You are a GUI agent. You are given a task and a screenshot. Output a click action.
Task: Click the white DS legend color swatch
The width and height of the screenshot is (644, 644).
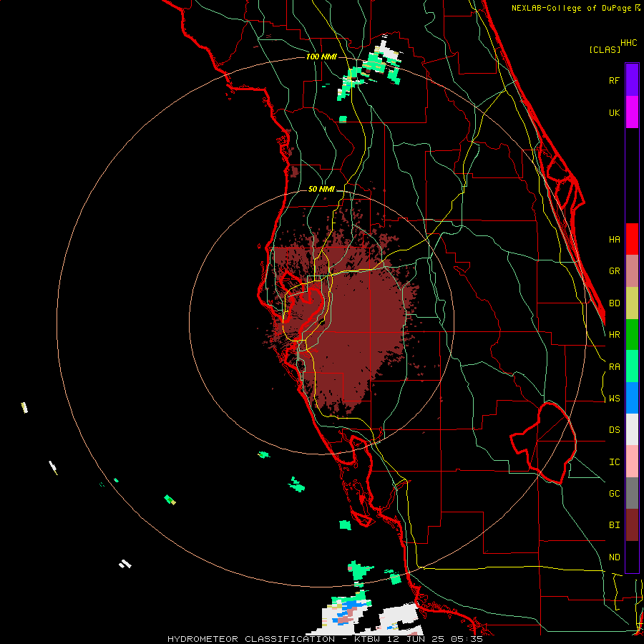point(632,429)
